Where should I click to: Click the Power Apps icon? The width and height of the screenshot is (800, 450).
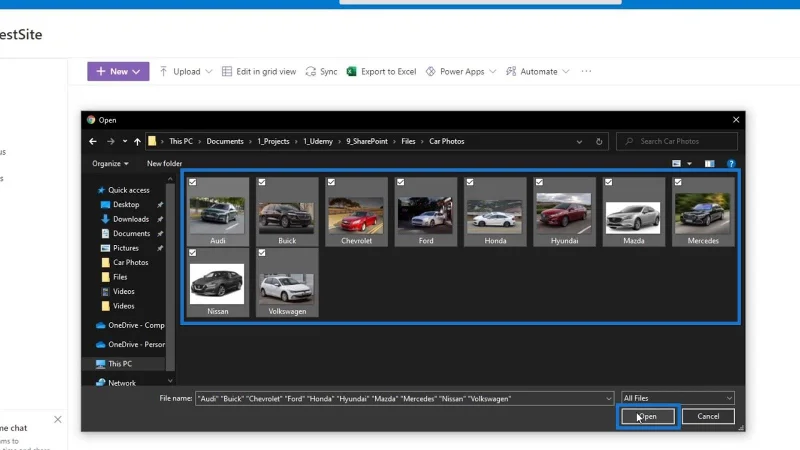[x=431, y=71]
